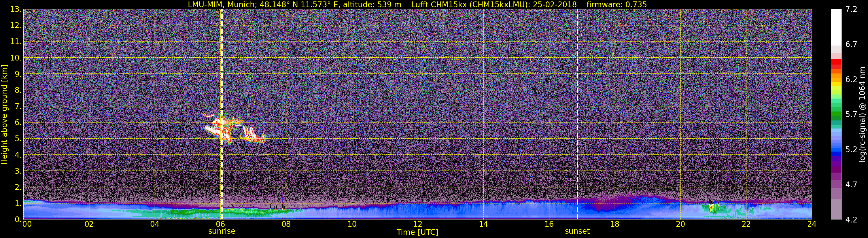This screenshot has height=238, width=868.
Task: Click the "12." height tick label
Action: (x=16, y=25)
